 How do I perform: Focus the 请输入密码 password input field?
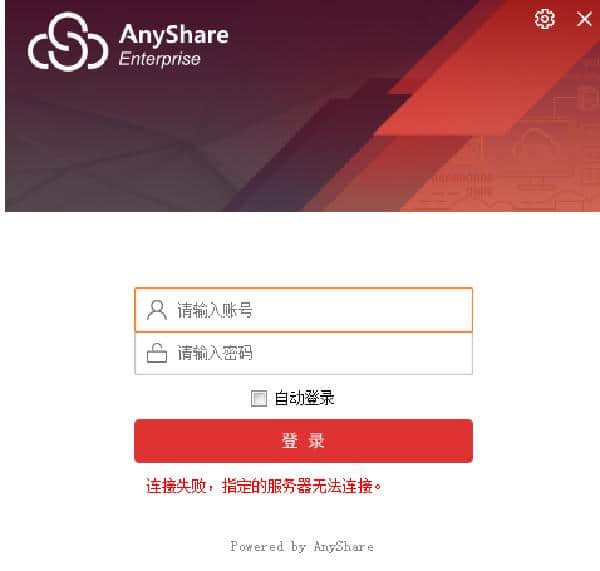pos(303,353)
